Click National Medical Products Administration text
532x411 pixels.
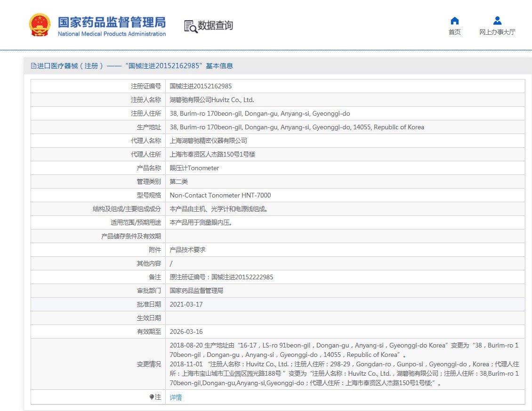point(112,34)
